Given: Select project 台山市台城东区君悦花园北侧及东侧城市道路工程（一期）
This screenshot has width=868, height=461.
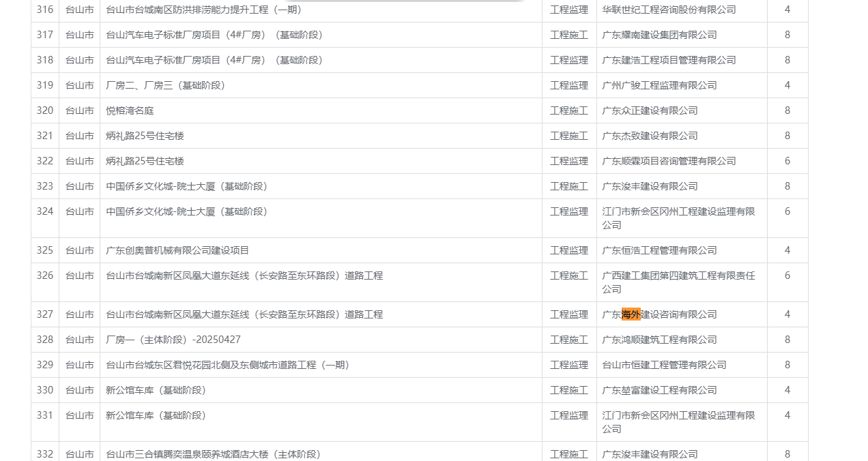Looking at the screenshot, I should point(228,365).
